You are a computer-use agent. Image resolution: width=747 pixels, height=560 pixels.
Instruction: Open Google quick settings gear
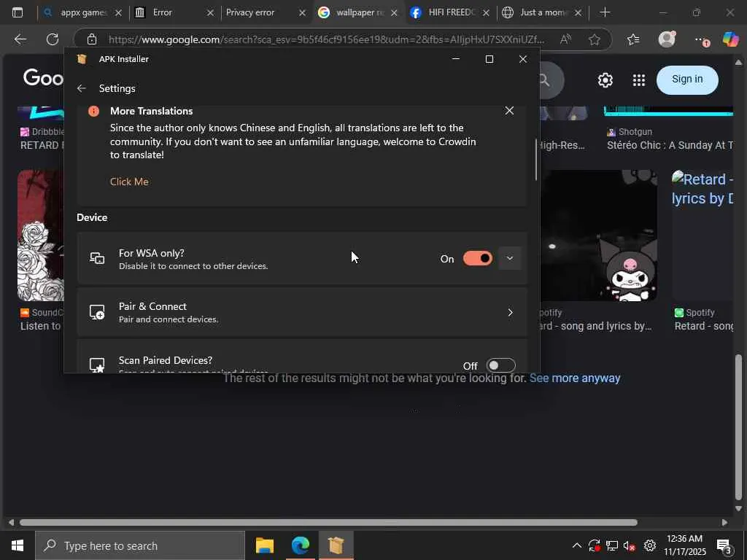tap(605, 80)
